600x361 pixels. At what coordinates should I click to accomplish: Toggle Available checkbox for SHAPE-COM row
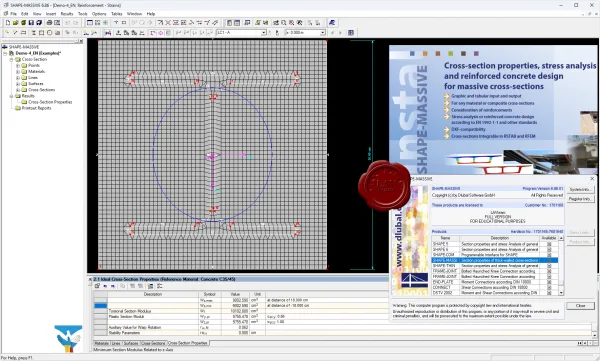tap(549, 255)
